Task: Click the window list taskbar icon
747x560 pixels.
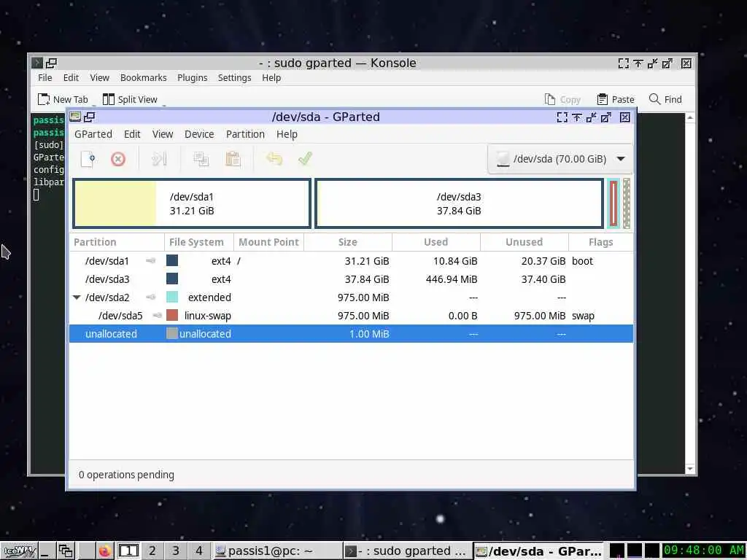Action: (65, 551)
